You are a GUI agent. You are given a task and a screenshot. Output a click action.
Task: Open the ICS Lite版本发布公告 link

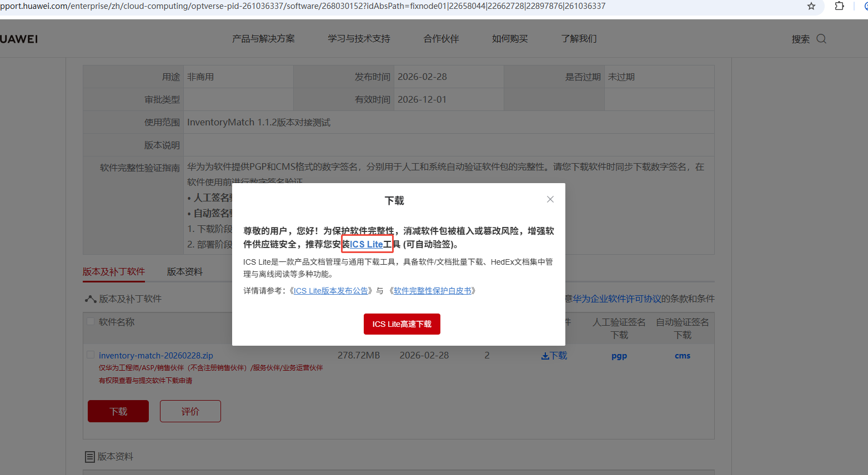[331, 291]
